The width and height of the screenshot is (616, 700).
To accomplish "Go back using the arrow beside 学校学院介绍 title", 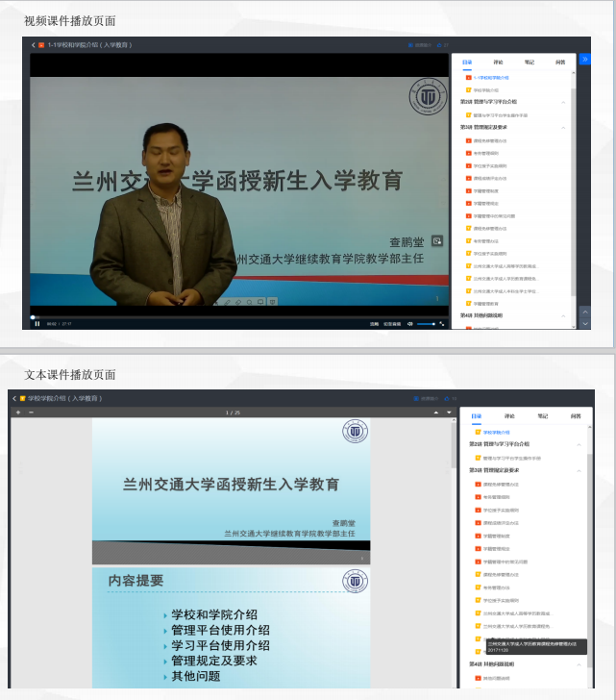I will click(14, 398).
